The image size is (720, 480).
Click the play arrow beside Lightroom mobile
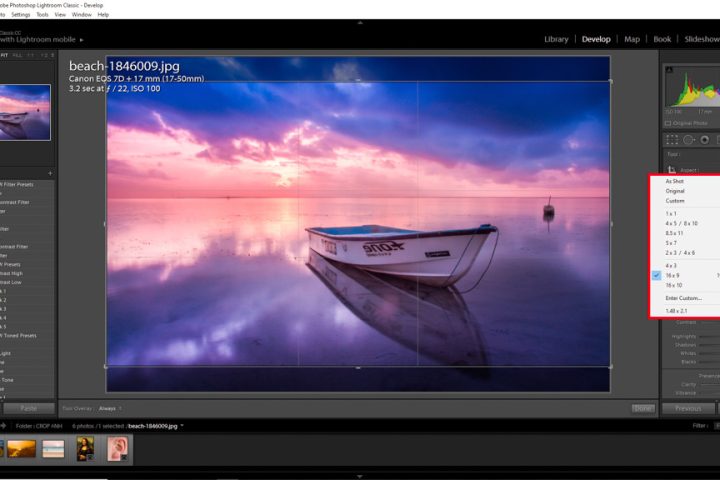tap(82, 40)
